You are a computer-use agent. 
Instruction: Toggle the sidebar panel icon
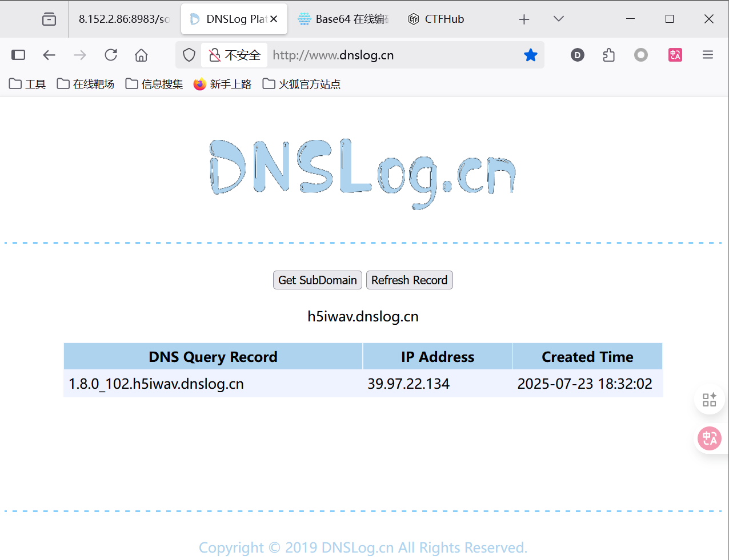18,55
